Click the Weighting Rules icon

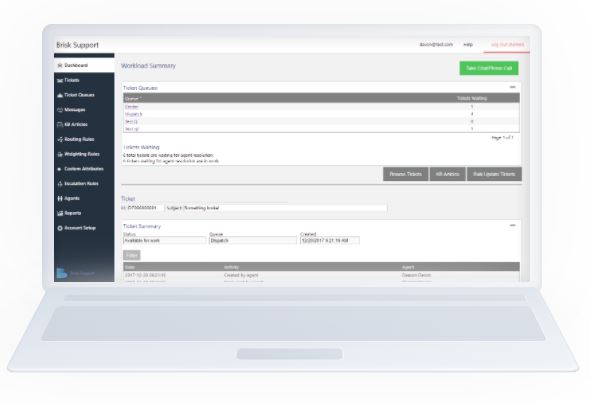(60, 154)
